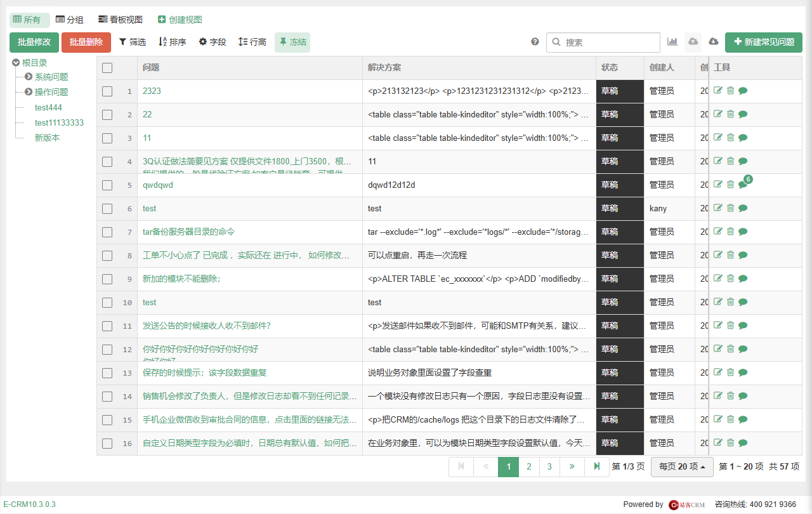Toggle the 冻结 freeze columns button
Viewport: 812px width, 514px height.
(292, 42)
